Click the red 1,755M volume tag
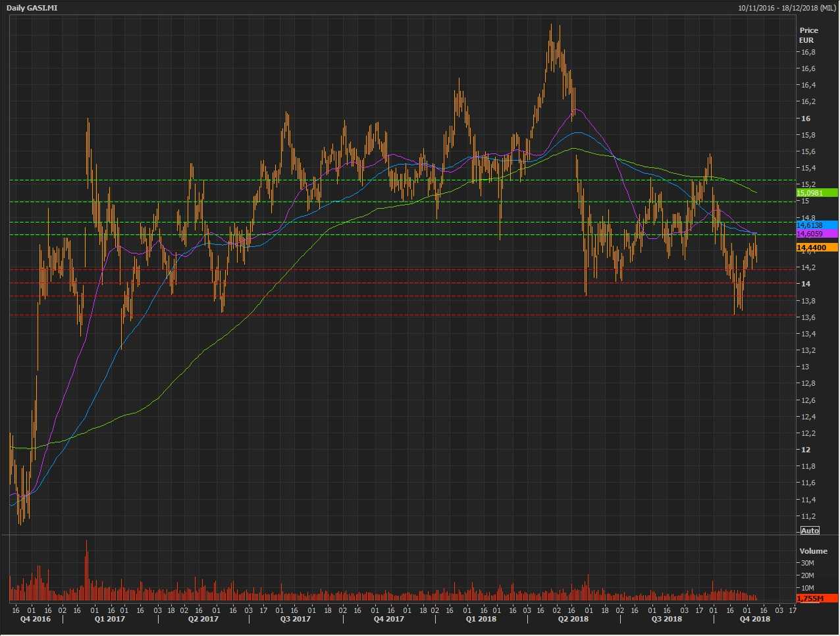 click(816, 598)
